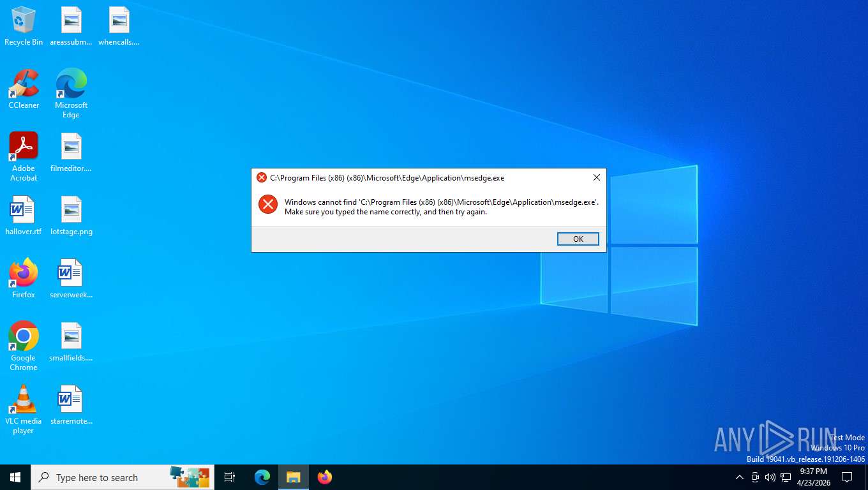Select the areassubm image file icon
This screenshot has width=868, height=490.
(71, 26)
